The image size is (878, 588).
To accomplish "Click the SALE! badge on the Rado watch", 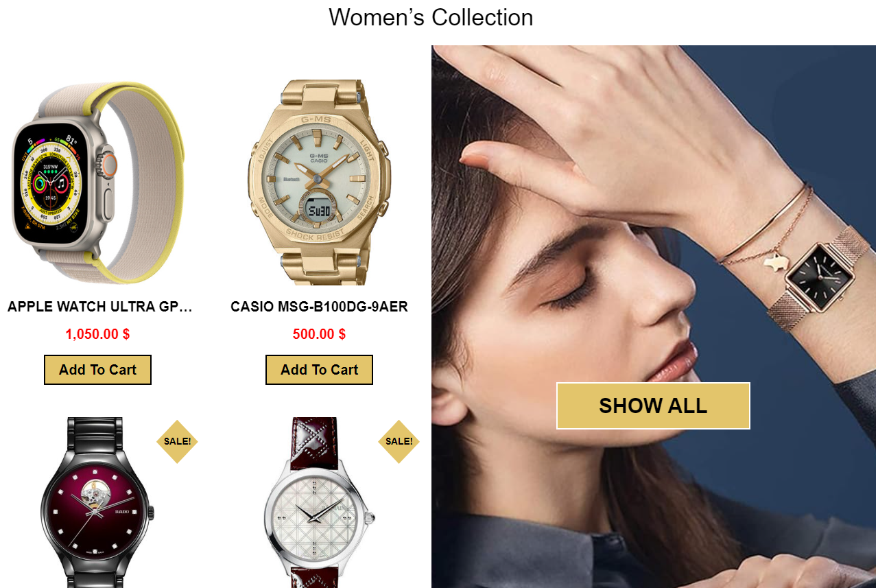I will click(x=177, y=441).
